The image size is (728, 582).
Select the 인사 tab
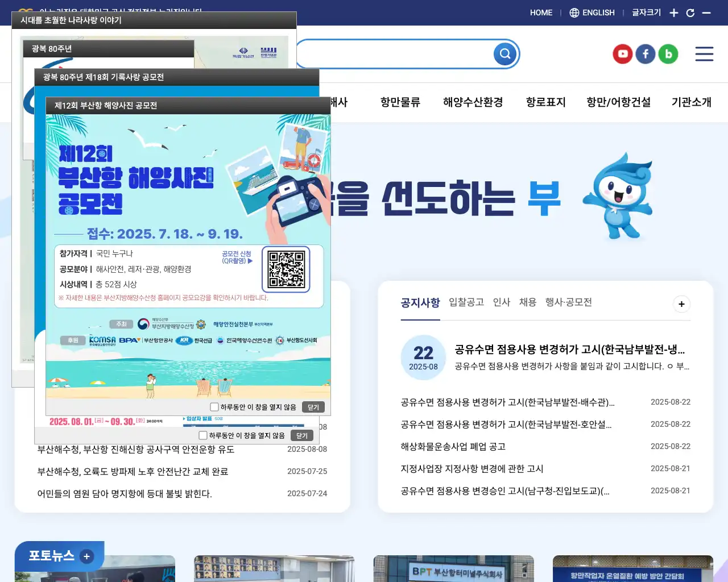click(502, 302)
